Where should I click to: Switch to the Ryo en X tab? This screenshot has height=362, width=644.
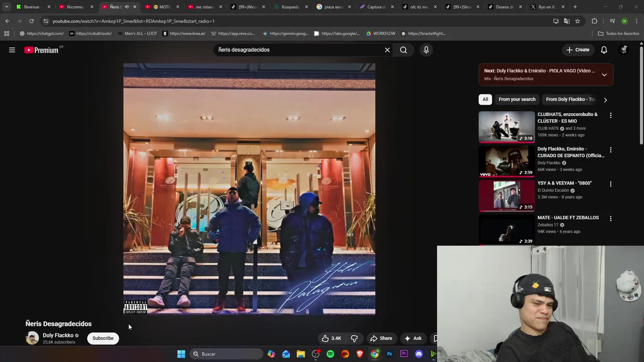(x=548, y=7)
